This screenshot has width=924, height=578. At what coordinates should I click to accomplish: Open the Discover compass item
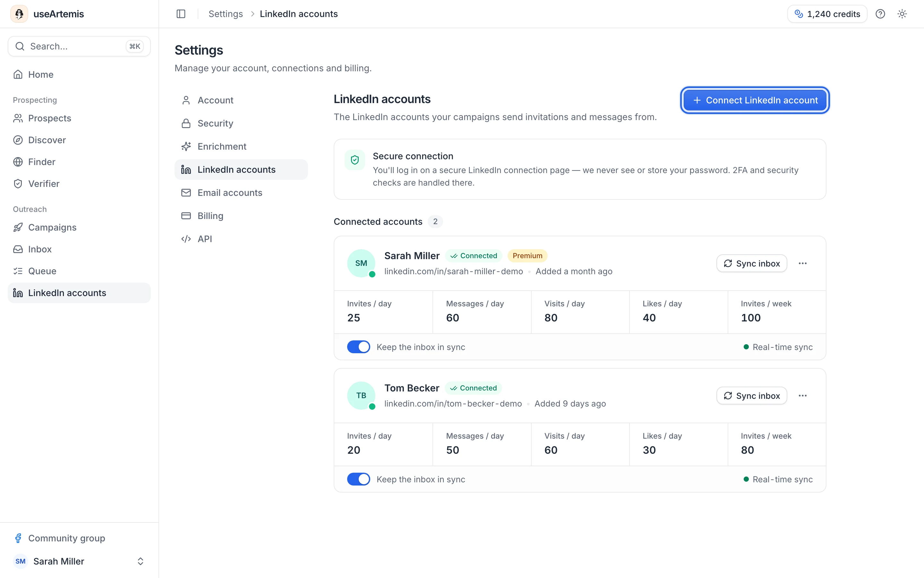point(79,140)
